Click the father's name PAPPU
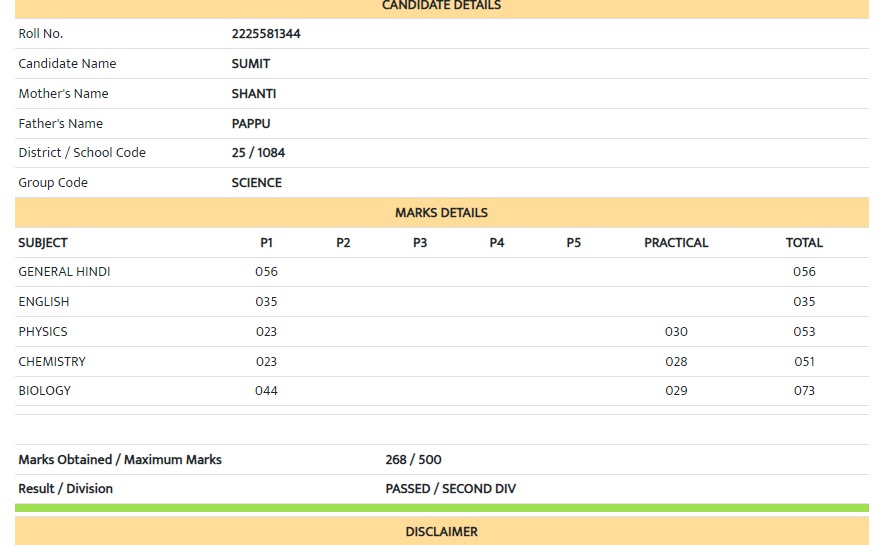The width and height of the screenshot is (884, 545). (251, 124)
